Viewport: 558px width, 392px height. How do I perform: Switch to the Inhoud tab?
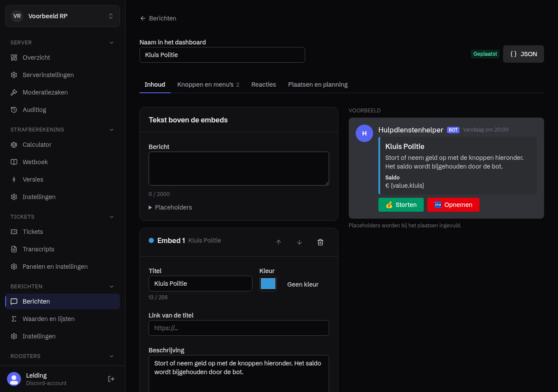155,84
